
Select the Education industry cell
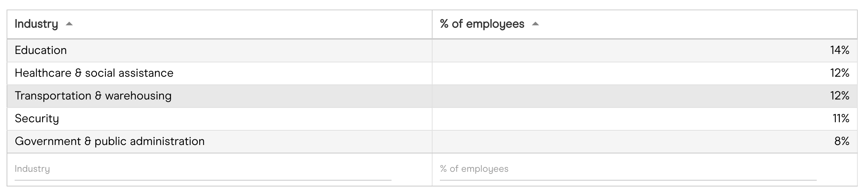(x=41, y=50)
